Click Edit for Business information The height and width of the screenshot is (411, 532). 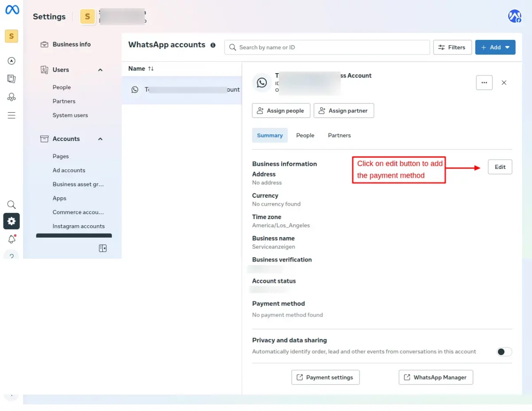pos(500,167)
